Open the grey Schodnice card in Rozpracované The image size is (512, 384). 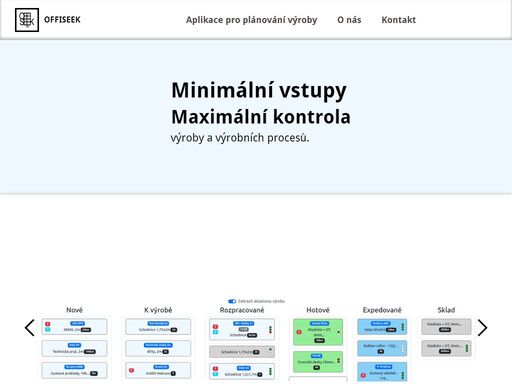[x=242, y=352]
